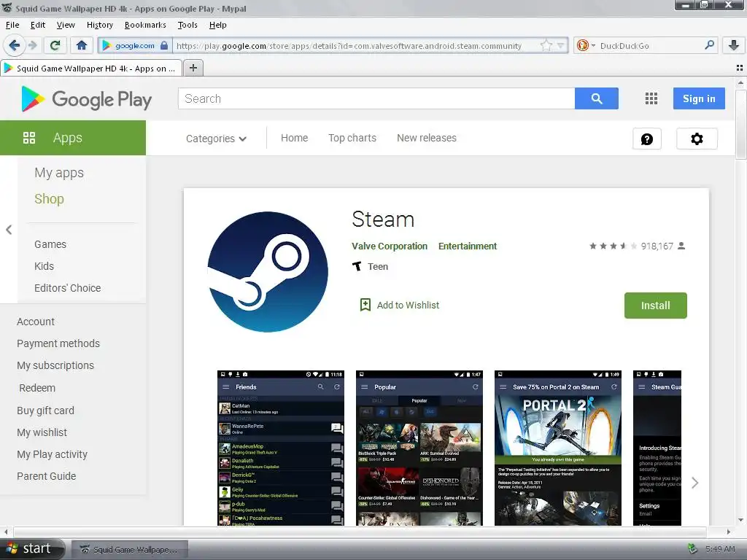The image size is (747, 560).
Task: Open the Tools menu
Action: 187,25
